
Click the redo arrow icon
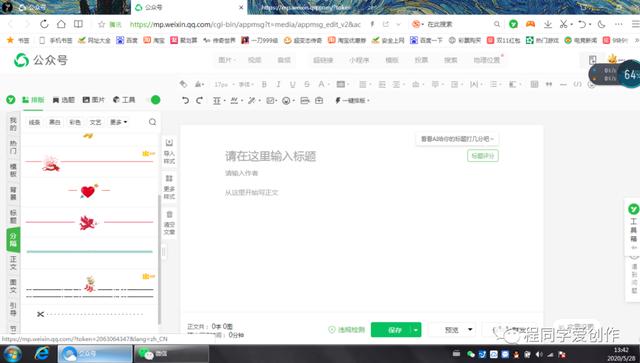coord(199,100)
